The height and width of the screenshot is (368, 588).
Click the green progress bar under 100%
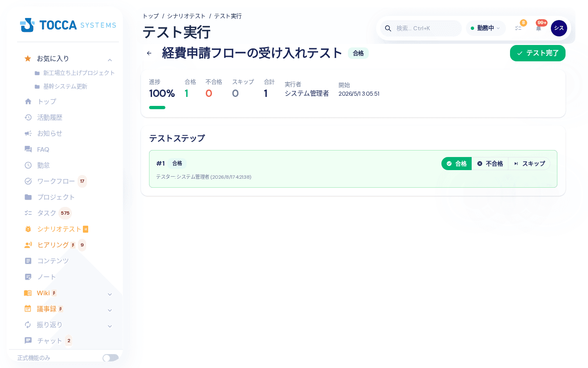(157, 108)
